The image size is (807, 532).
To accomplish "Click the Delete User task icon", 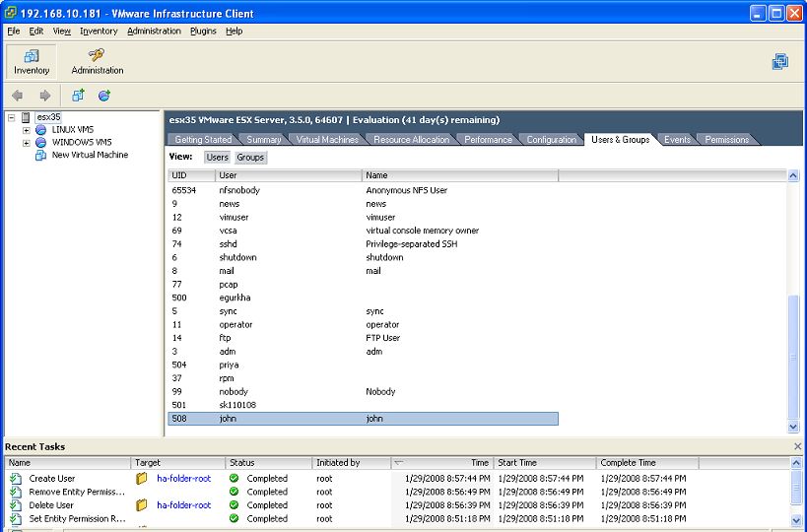I will point(16,505).
